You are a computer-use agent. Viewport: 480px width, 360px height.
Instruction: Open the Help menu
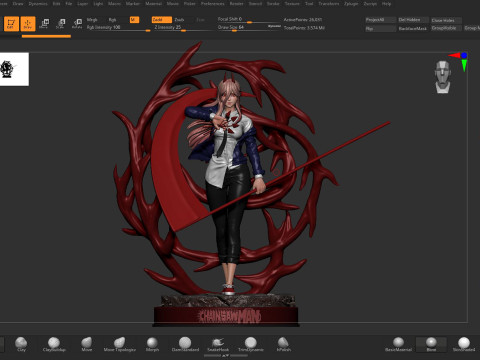(387, 4)
